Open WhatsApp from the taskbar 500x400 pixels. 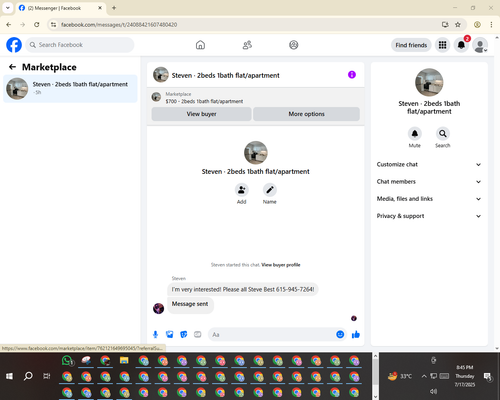click(x=67, y=361)
